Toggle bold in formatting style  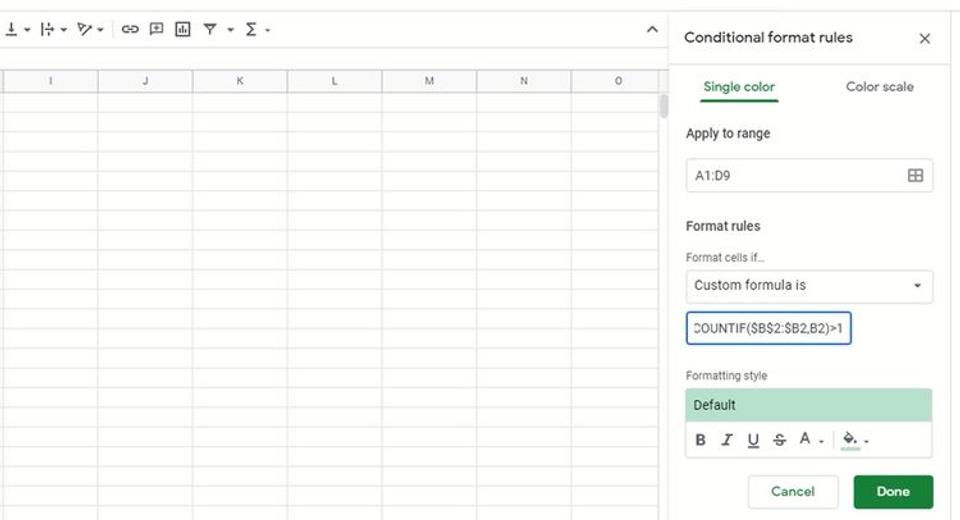(x=700, y=440)
